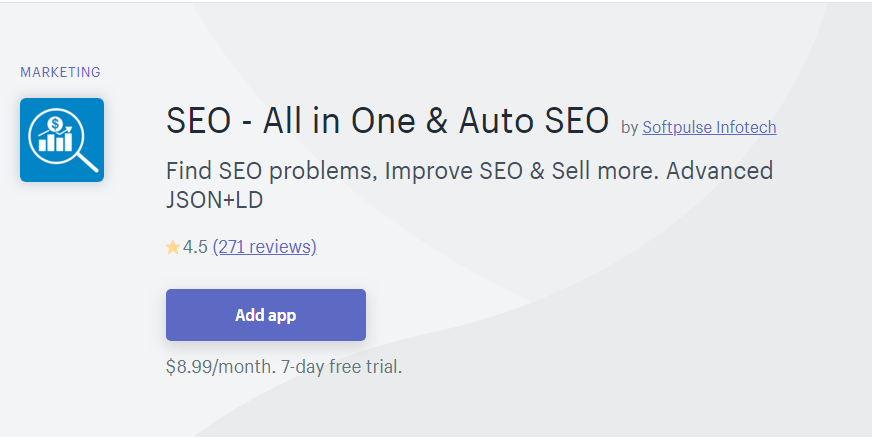Image resolution: width=872 pixels, height=440 pixels.
Task: Click the '7-day free trial' text
Action: click(341, 367)
